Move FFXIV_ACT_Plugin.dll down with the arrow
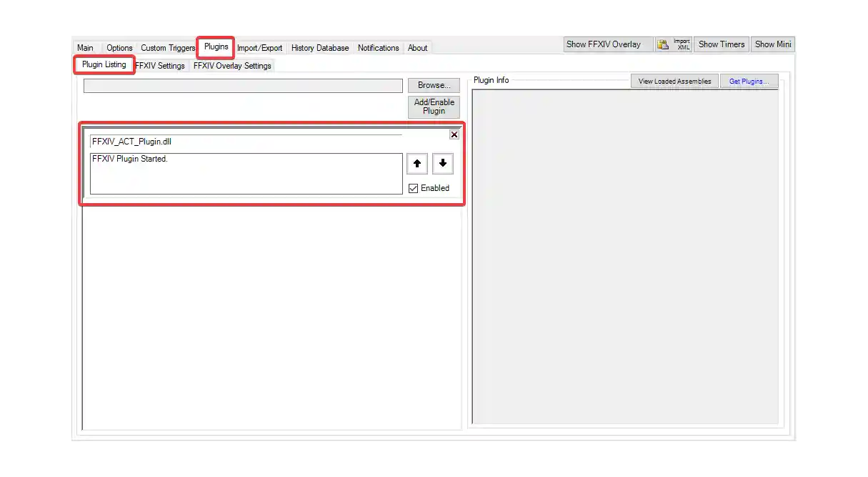Viewport: 868px width, 477px height. [443, 164]
